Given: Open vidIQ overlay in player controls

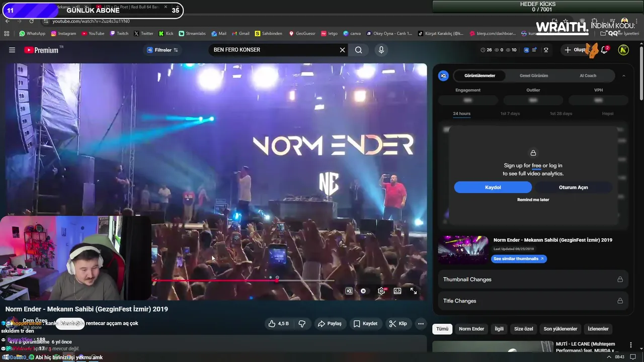Looking at the screenshot, I should coord(349,291).
